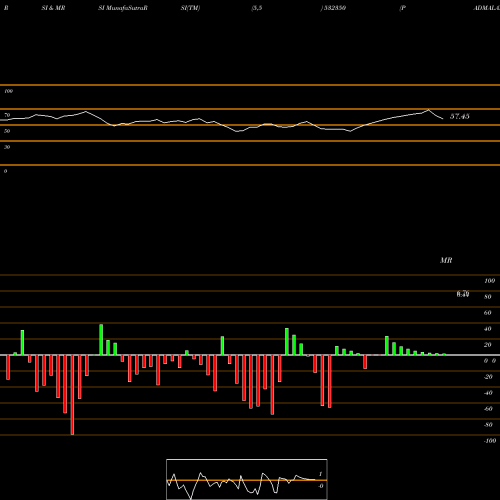Click the tallest green MR histogram bar
The image size is (500, 500).
101,340
